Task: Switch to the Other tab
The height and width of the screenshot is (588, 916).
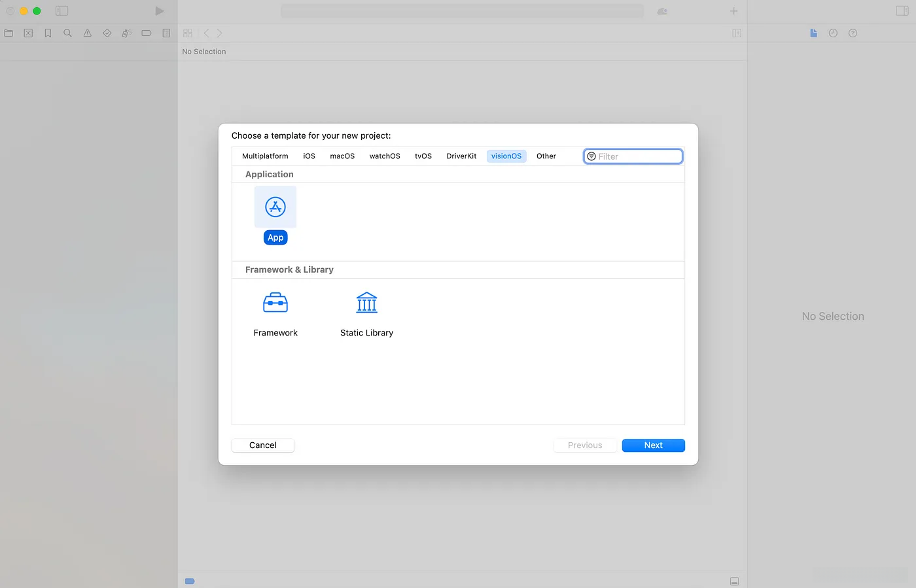Action: pyautogui.click(x=546, y=156)
